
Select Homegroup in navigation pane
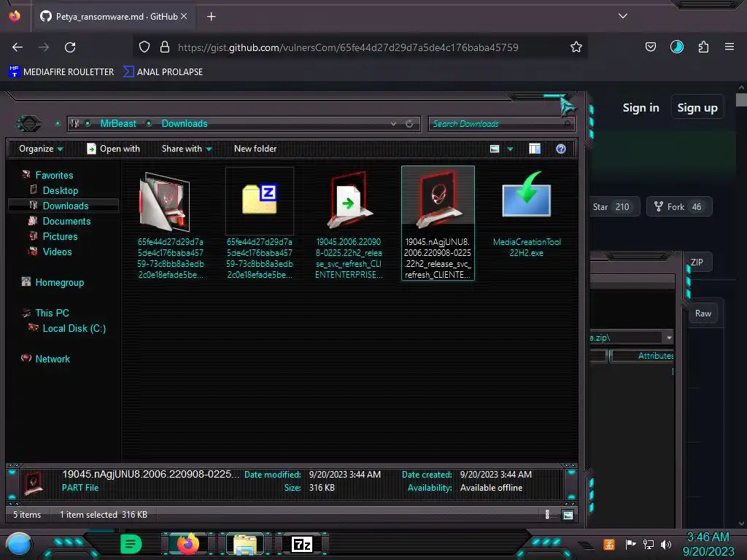pos(59,282)
